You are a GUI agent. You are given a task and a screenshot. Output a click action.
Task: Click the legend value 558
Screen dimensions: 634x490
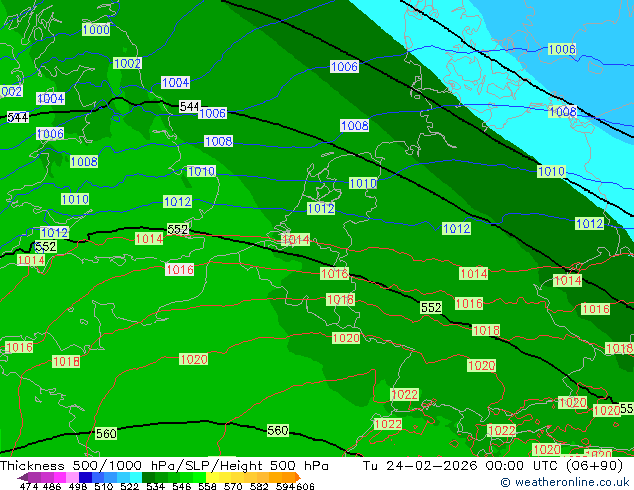tap(207, 486)
